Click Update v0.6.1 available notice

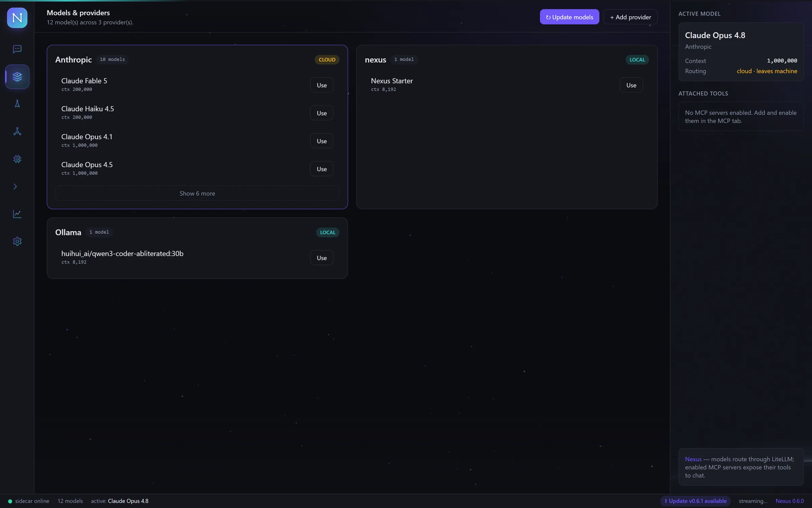(695, 501)
